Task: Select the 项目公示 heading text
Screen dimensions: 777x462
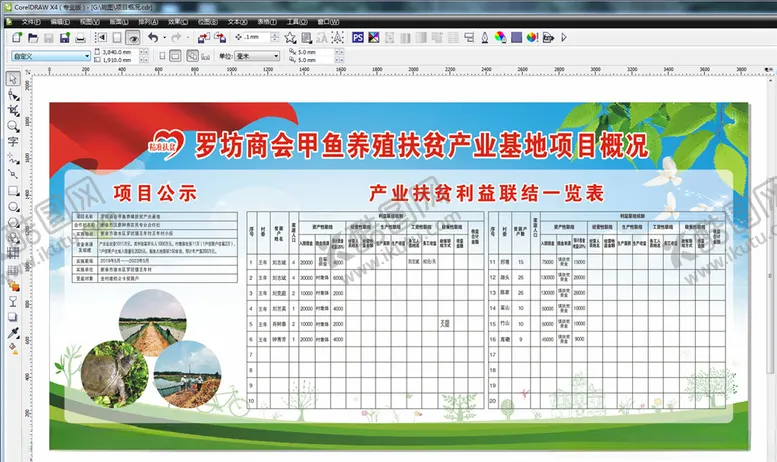Action: click(155, 193)
